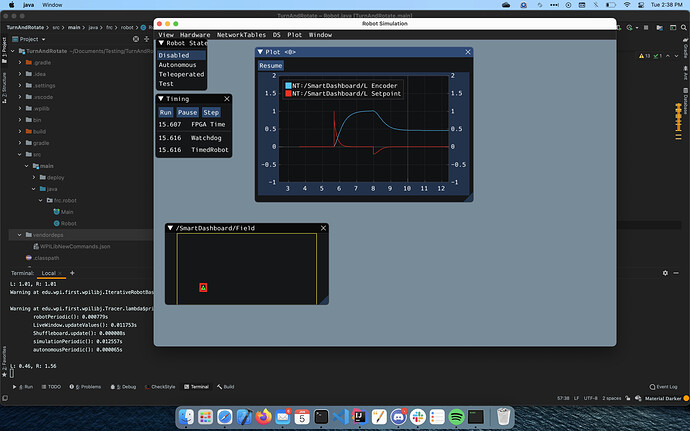690x431 pixels.
Task: Collapse the Robot State panel triangle
Action: pyautogui.click(x=161, y=43)
